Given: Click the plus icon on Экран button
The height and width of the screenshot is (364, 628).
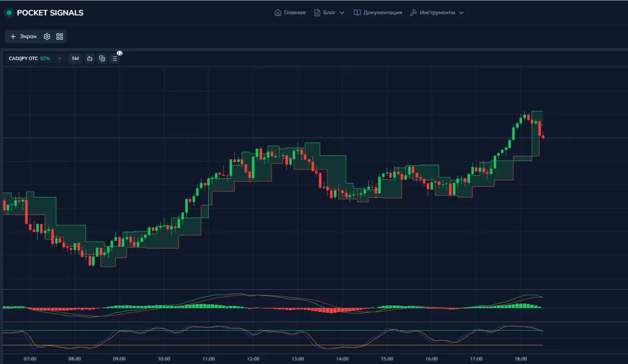Looking at the screenshot, I should tap(13, 37).
